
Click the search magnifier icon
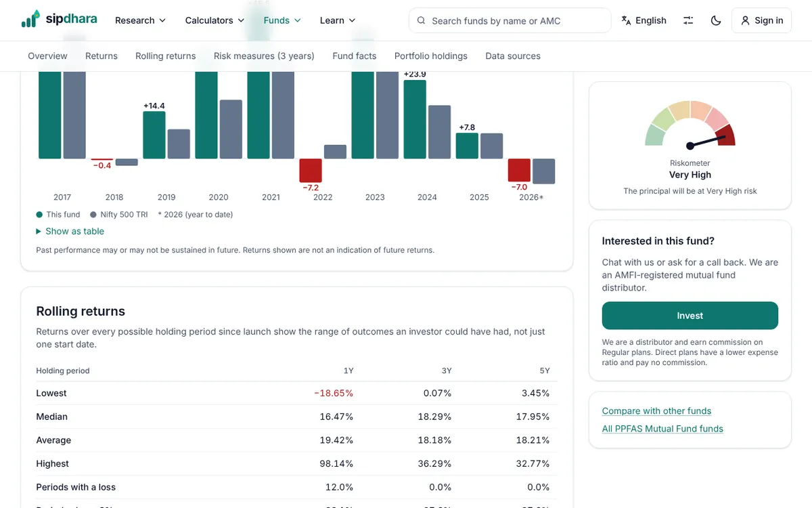[422, 20]
